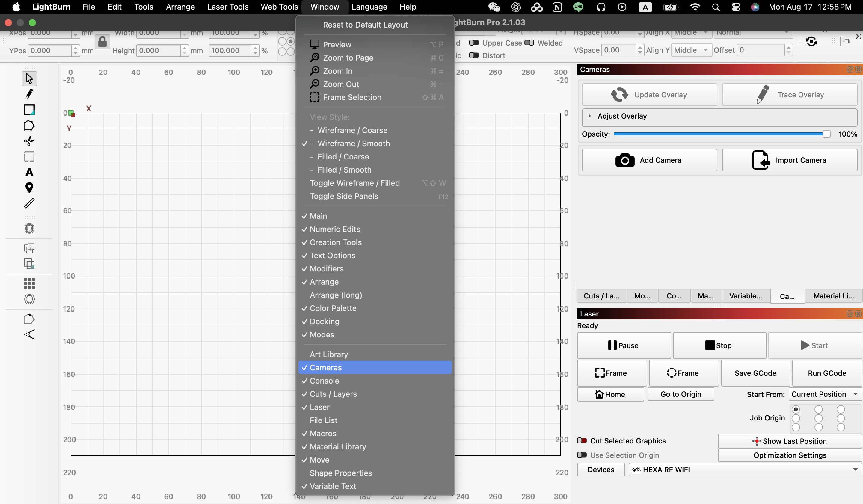The image size is (863, 504).
Task: Switch to the Material Li... tab
Action: tap(834, 296)
